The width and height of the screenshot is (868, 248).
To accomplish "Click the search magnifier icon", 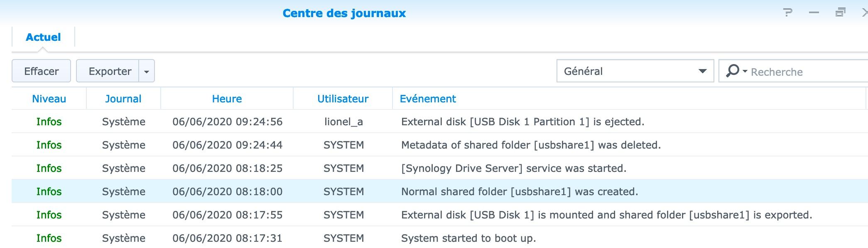I will 732,71.
